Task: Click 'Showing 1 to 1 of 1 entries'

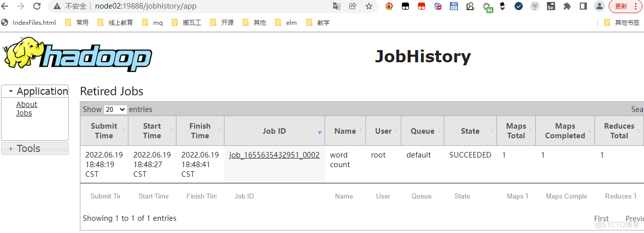Action: click(x=129, y=218)
